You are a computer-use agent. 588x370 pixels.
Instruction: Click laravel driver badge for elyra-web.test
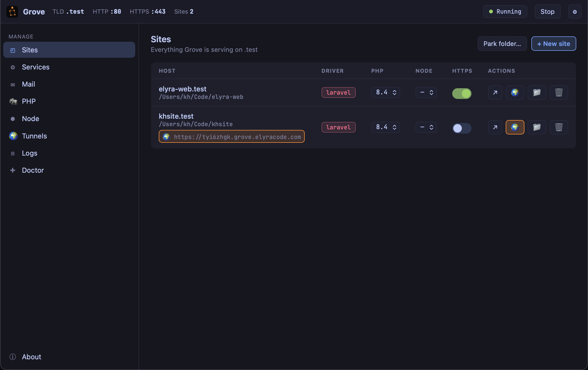click(338, 92)
